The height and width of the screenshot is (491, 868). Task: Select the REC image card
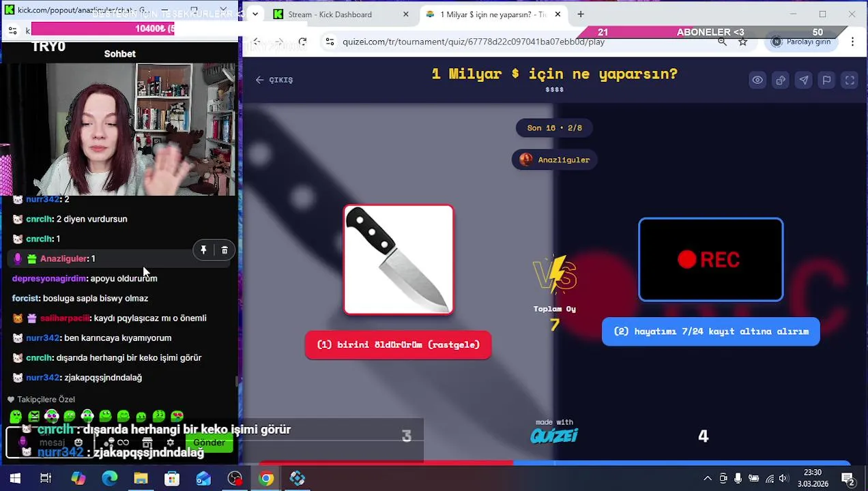[x=710, y=260]
